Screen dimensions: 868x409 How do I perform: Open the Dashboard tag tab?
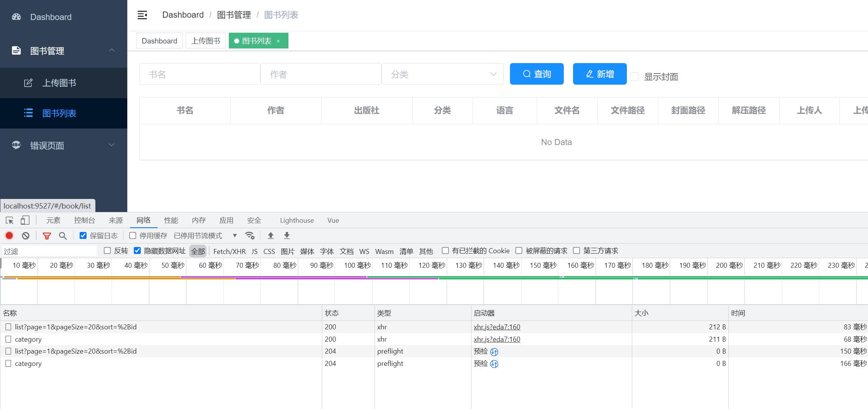(x=160, y=41)
